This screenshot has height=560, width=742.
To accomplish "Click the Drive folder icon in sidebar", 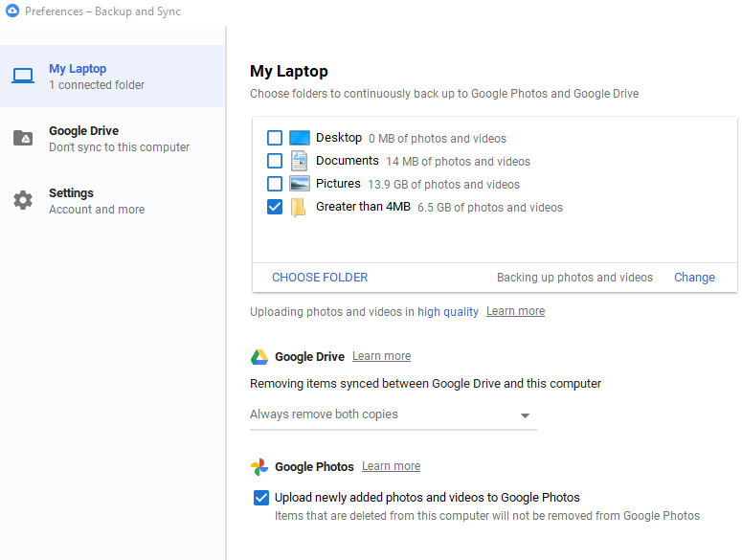I will point(23,138).
